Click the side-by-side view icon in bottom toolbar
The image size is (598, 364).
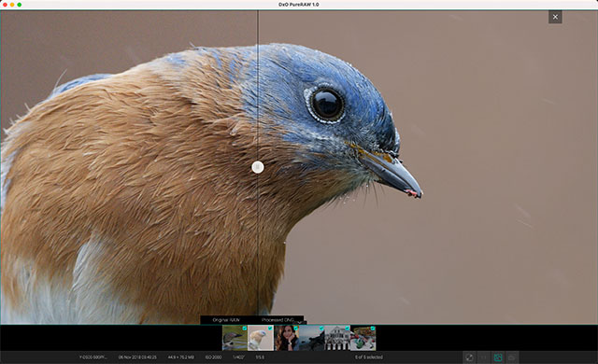[484, 357]
